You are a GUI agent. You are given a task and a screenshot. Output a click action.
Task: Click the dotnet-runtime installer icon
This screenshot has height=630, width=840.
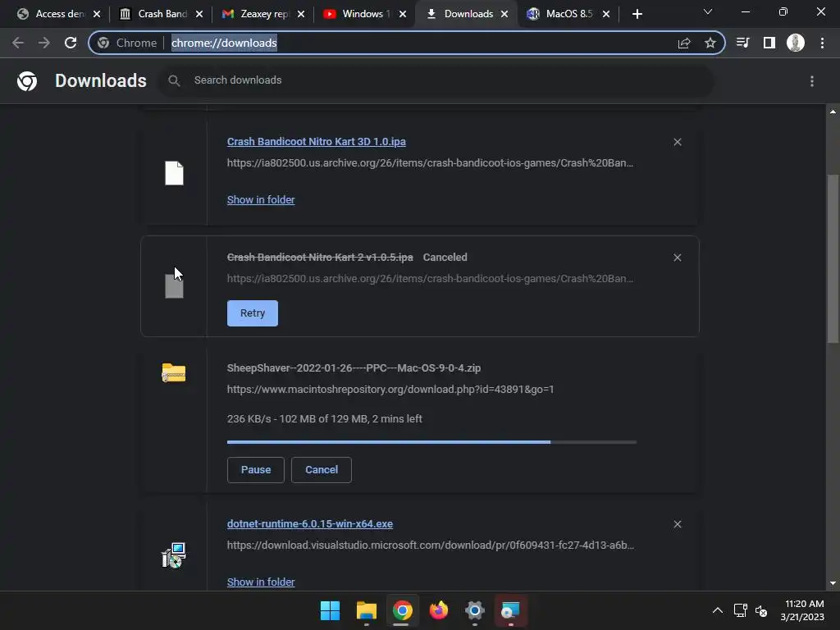click(174, 555)
